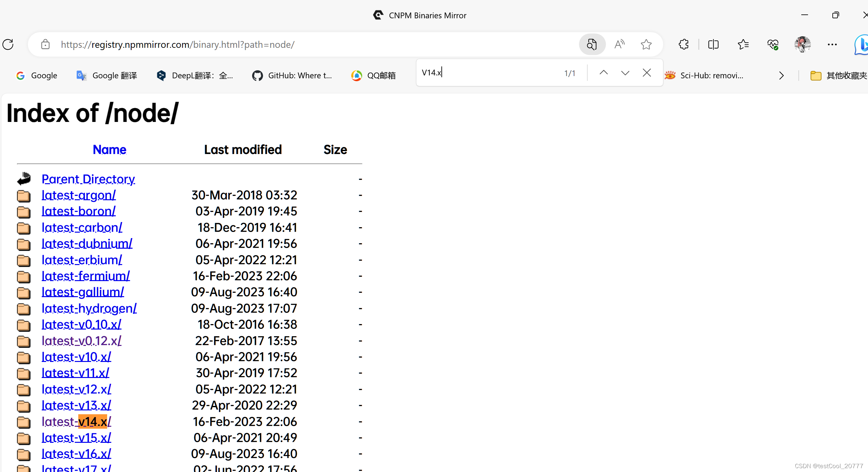Go to previous find result arrow

603,73
